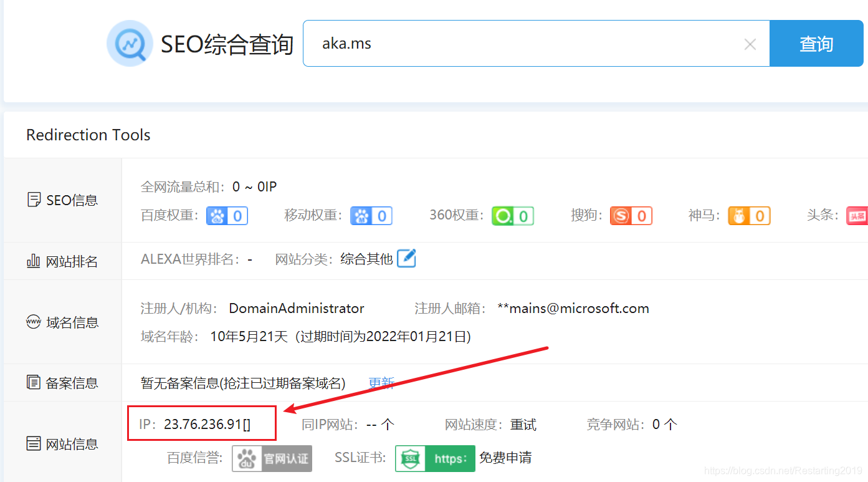Viewport: 868px width, 482px height.
Task: Click the 免费申请 SSL certificate link
Action: tap(505, 458)
